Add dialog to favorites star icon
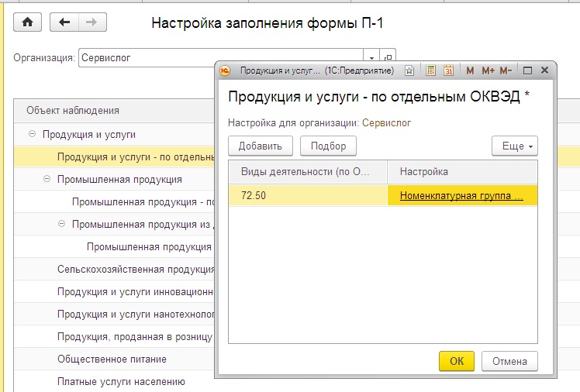The image size is (580, 392). coord(409,70)
